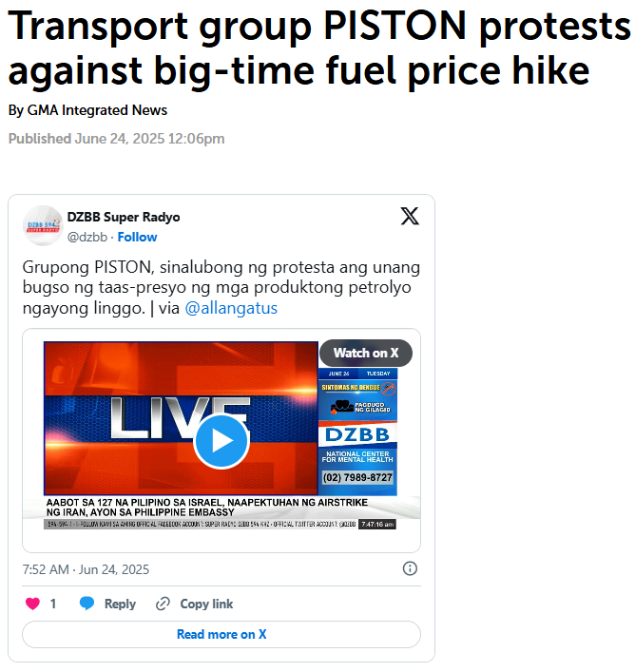Open the DZBB Super Radyo profile avatar
Image resolution: width=635 pixels, height=672 pixels.
[x=43, y=225]
